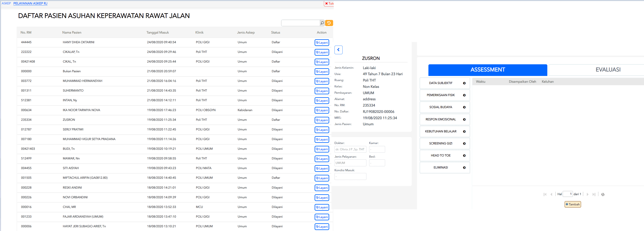This screenshot has height=231, width=644.
Task: Expand RESPON EMOSIONAL section
Action: pyautogui.click(x=445, y=120)
